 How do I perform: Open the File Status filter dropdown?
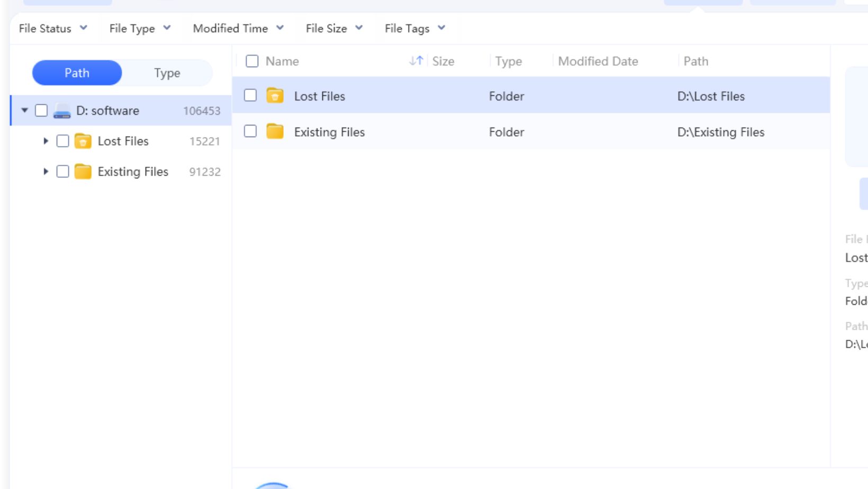click(53, 29)
